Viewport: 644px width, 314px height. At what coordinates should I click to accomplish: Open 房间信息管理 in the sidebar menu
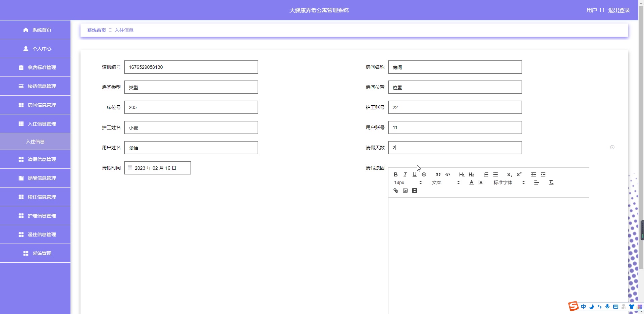[x=35, y=105]
